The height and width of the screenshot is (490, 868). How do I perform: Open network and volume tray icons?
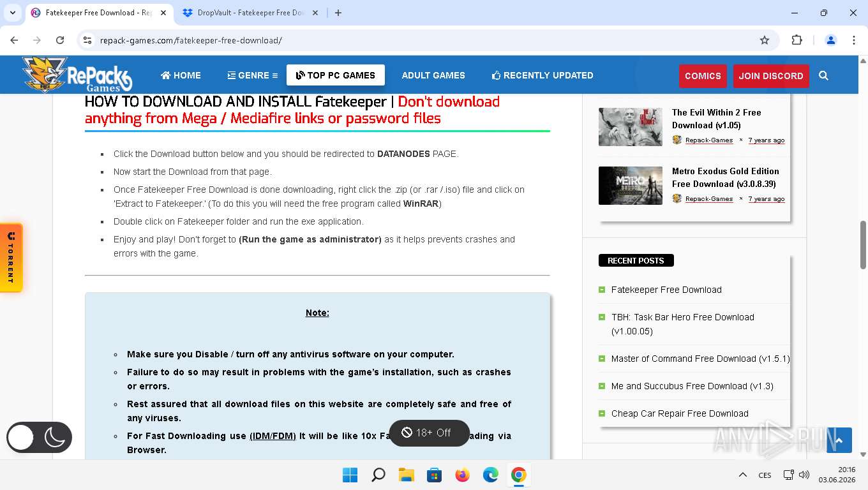[796, 475]
